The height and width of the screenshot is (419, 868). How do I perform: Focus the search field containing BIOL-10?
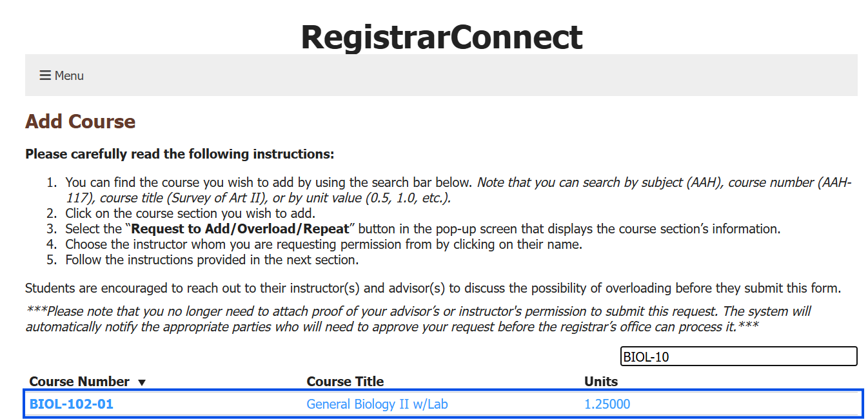point(738,356)
